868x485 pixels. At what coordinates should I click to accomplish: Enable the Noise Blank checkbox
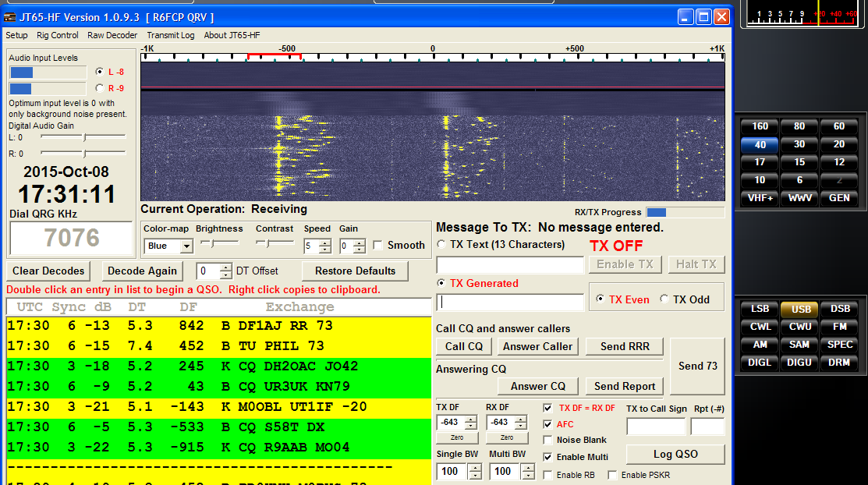(x=548, y=441)
